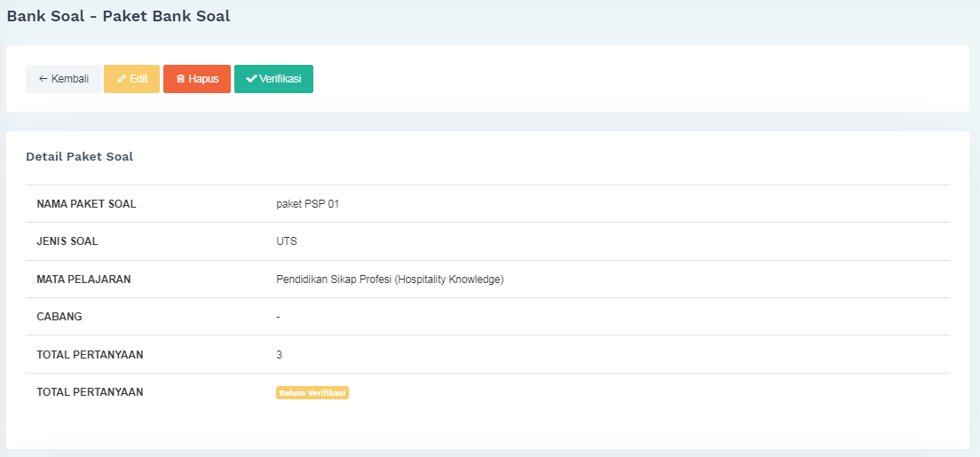Click the total questions value 3
Image resolution: width=980 pixels, height=457 pixels.
(x=280, y=355)
